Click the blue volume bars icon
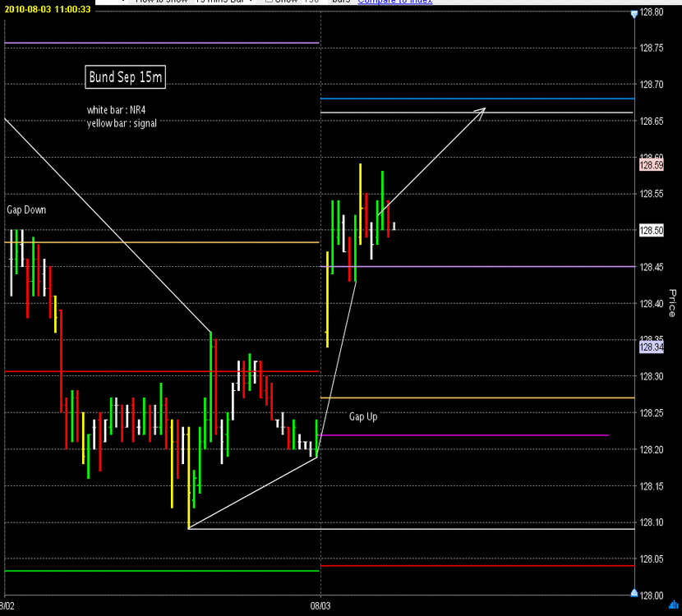 pyautogui.click(x=674, y=605)
